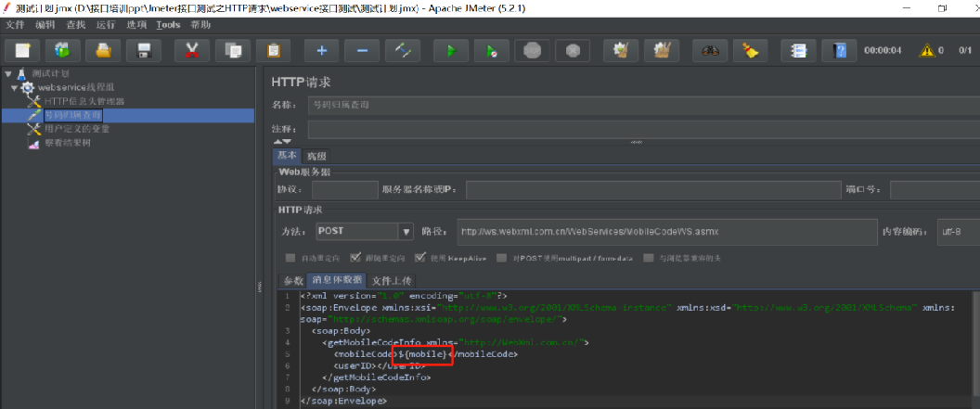The height and width of the screenshot is (409, 980).
Task: Open the 帮助 menu
Action: [x=200, y=25]
